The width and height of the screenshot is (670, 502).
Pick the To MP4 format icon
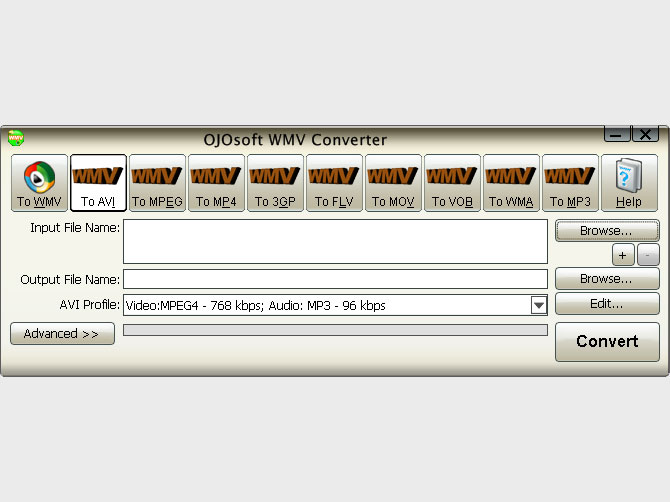tap(216, 183)
